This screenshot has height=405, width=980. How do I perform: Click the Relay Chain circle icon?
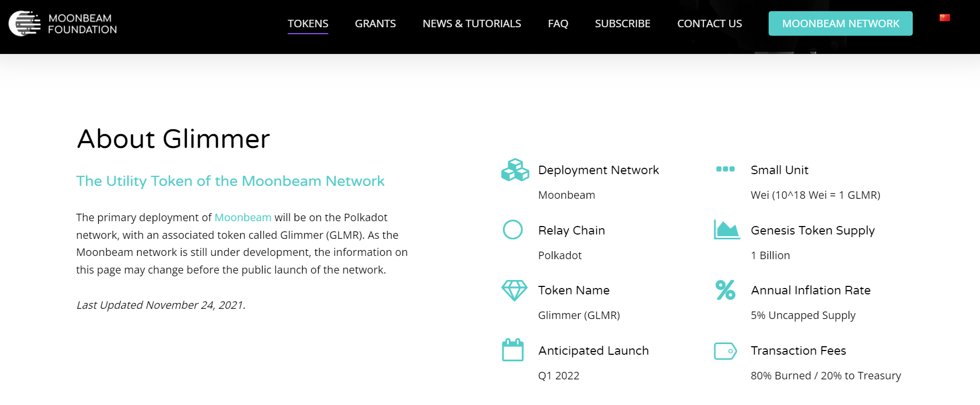(x=512, y=230)
